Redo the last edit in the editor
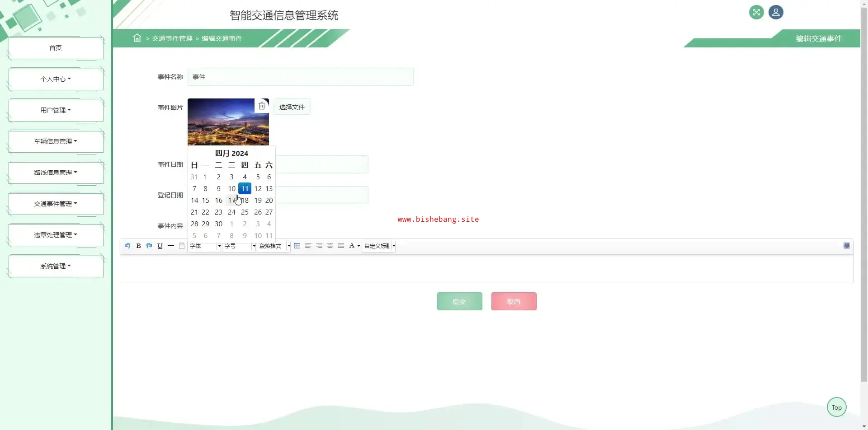Viewport: 868px width, 430px height. pos(149,246)
